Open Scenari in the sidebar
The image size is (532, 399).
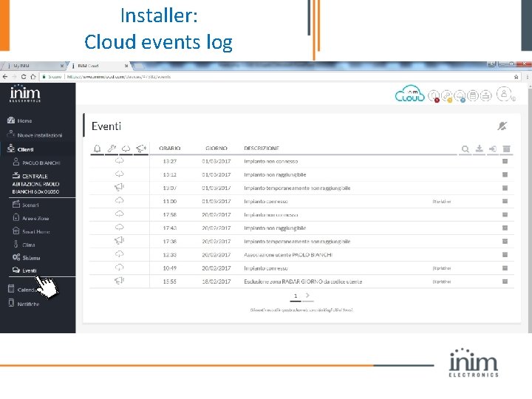coord(26,205)
